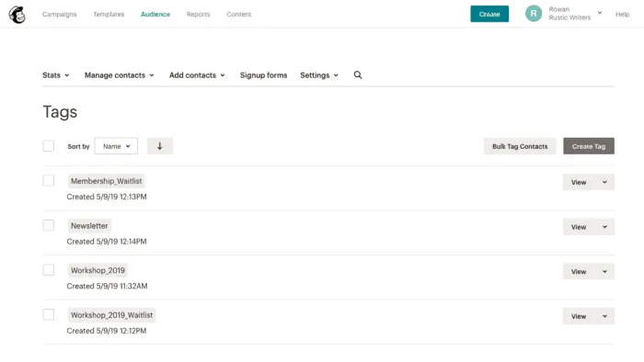Viewport: 644px width, 362px height.
Task: Click the Workshop_2019 tag label
Action: pyautogui.click(x=98, y=270)
